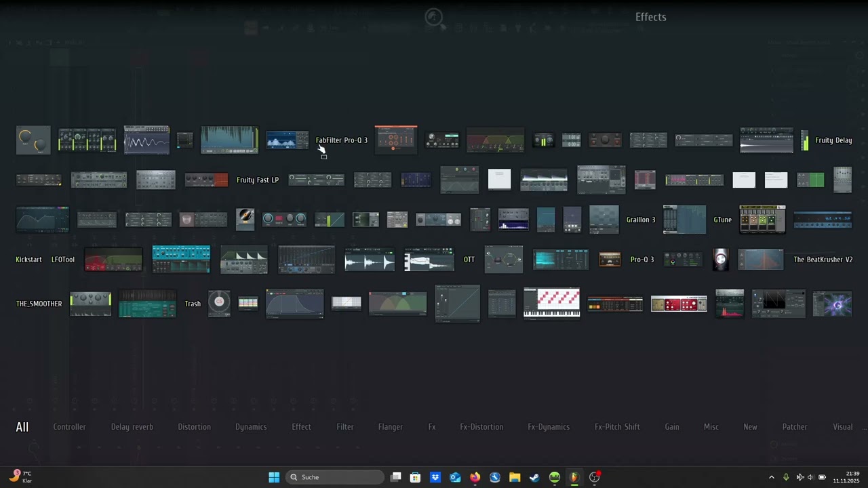The height and width of the screenshot is (488, 868).
Task: Select the plain Fx category
Action: click(432, 427)
